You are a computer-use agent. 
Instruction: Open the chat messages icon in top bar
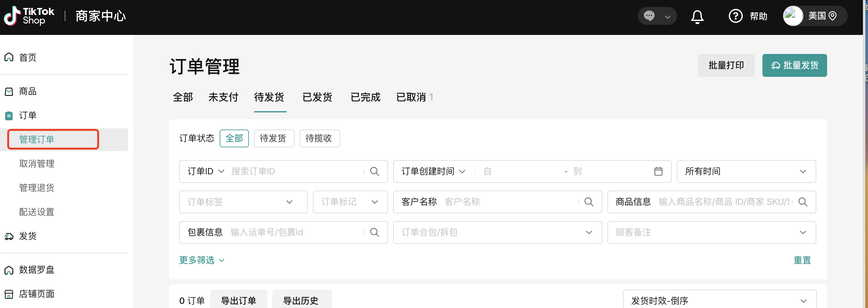[650, 16]
